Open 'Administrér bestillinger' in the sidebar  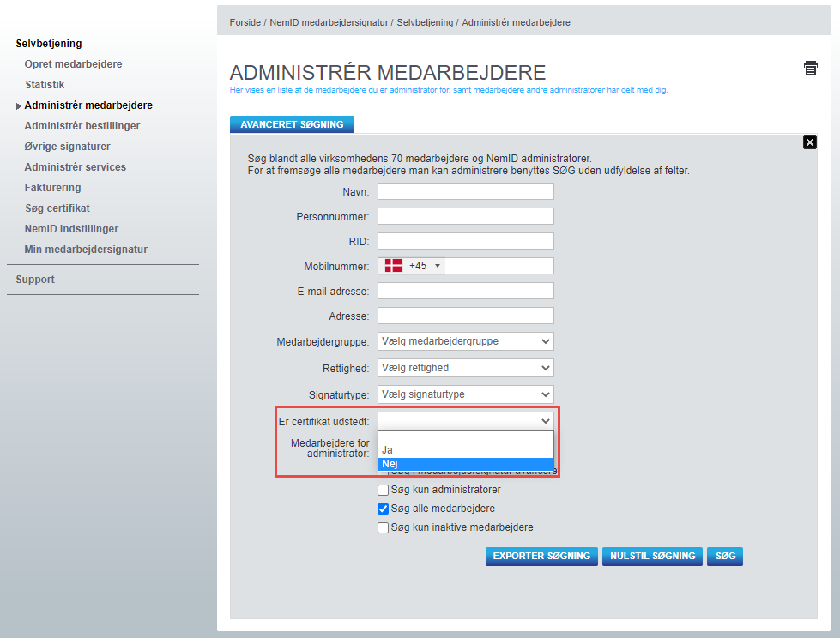point(82,126)
